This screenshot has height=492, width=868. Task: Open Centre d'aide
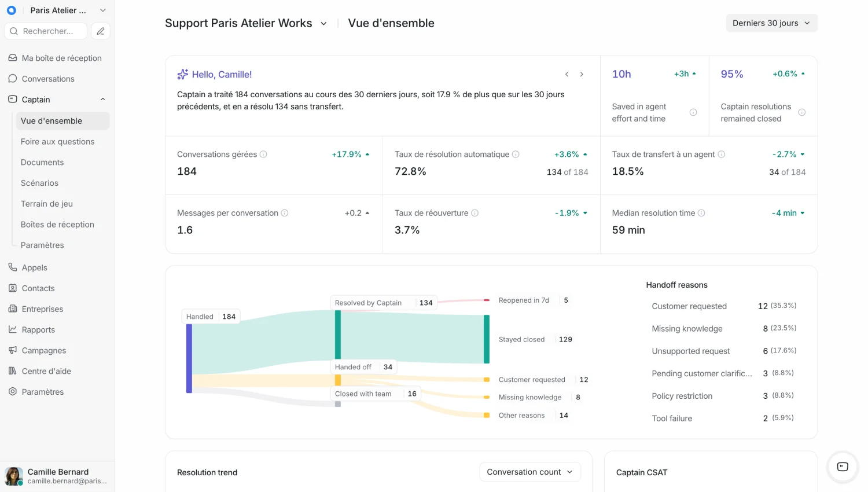[57, 371]
